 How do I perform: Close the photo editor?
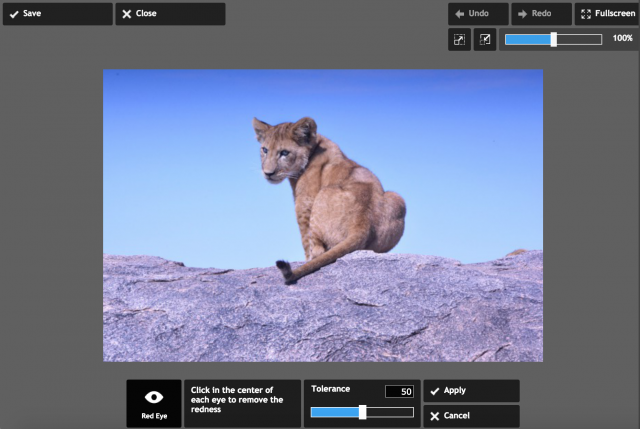pos(169,14)
